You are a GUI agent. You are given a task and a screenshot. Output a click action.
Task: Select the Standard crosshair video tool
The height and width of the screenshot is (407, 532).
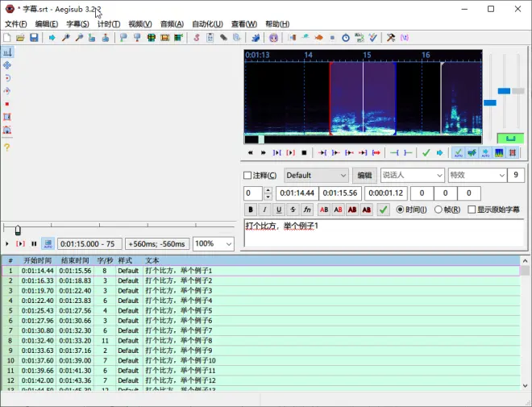tap(7, 52)
